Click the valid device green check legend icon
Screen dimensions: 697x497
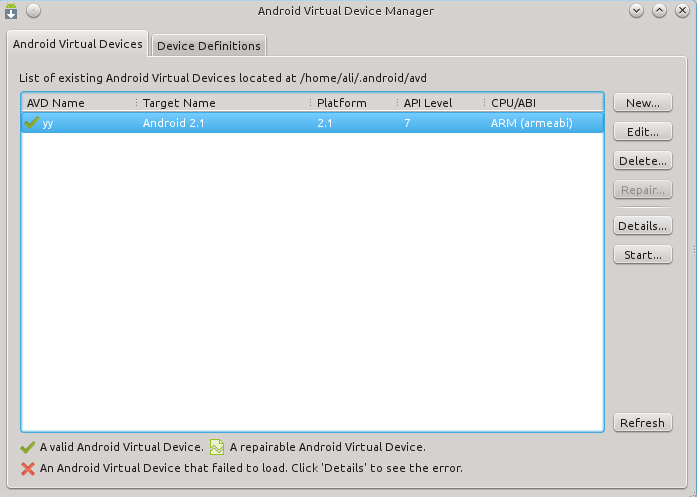pyautogui.click(x=28, y=447)
